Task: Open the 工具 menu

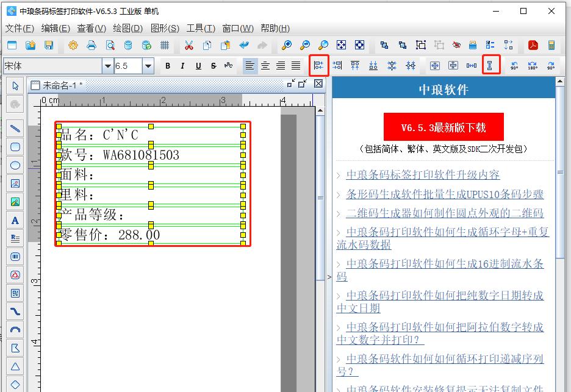Action: pyautogui.click(x=201, y=28)
